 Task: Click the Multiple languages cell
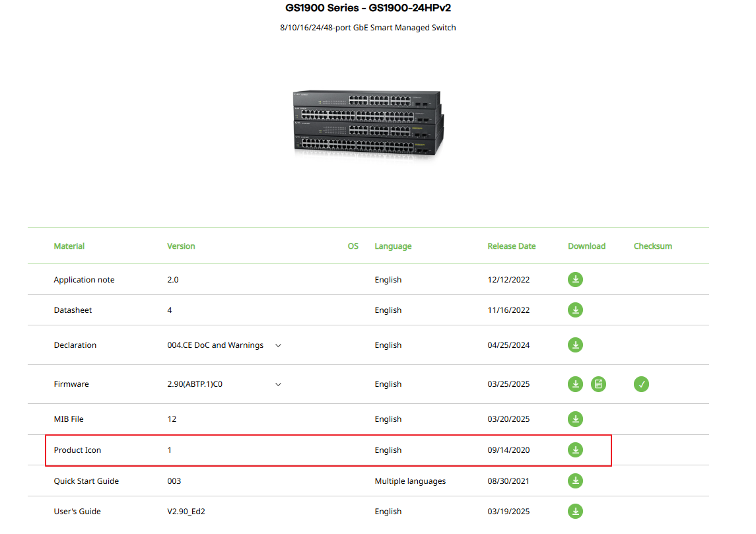click(x=410, y=481)
